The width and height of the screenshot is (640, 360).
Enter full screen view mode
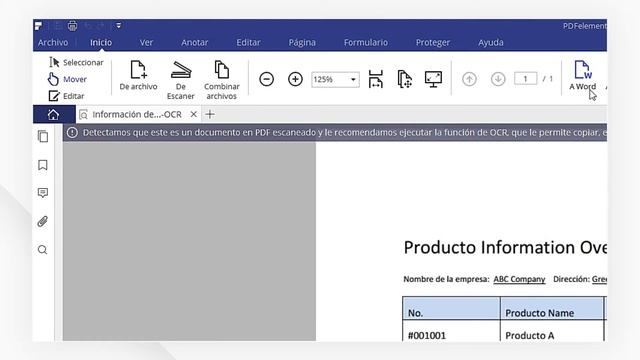[433, 79]
